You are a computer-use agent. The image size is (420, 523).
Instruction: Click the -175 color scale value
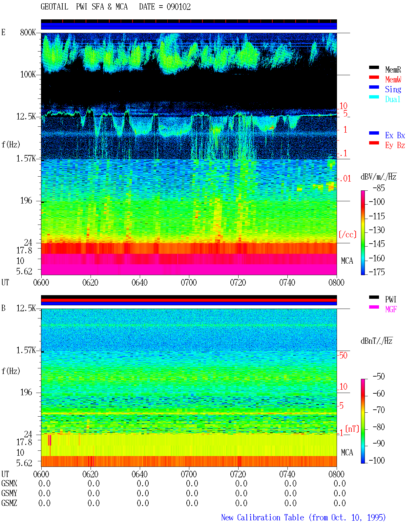tap(377, 272)
